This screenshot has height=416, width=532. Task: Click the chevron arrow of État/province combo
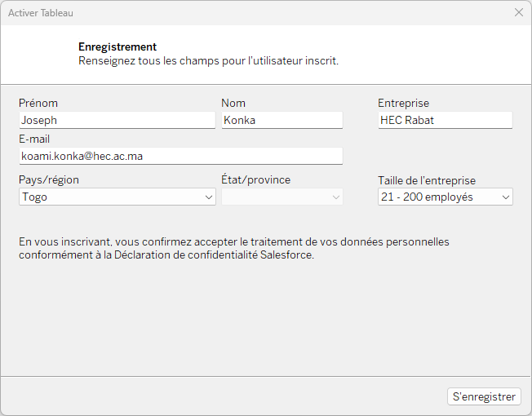tap(336, 197)
